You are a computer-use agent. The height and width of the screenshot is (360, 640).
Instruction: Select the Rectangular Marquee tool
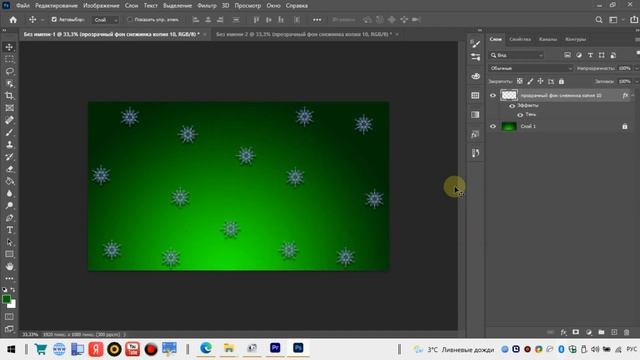9,59
